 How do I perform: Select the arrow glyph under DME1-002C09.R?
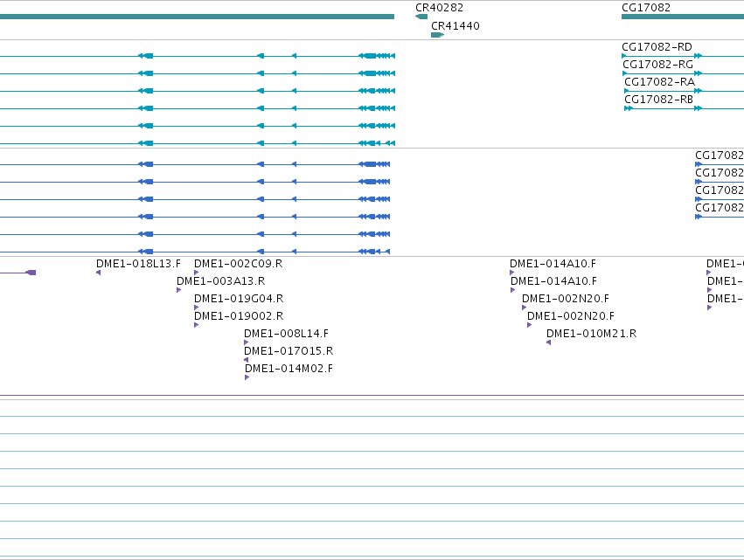(197, 273)
